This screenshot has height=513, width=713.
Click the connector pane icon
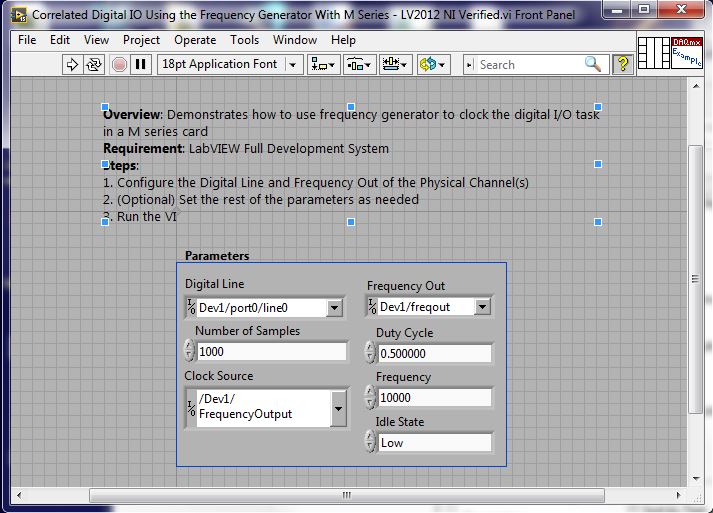pyautogui.click(x=653, y=53)
